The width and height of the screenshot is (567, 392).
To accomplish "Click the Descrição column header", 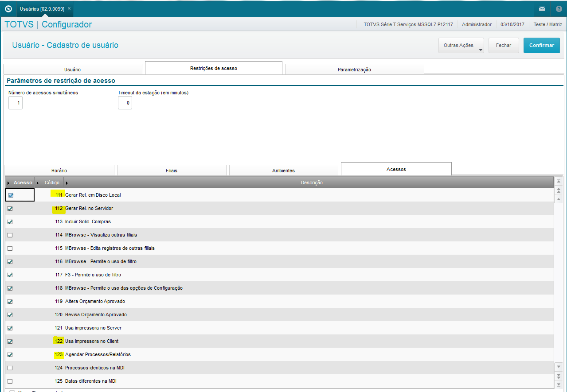I will click(312, 182).
